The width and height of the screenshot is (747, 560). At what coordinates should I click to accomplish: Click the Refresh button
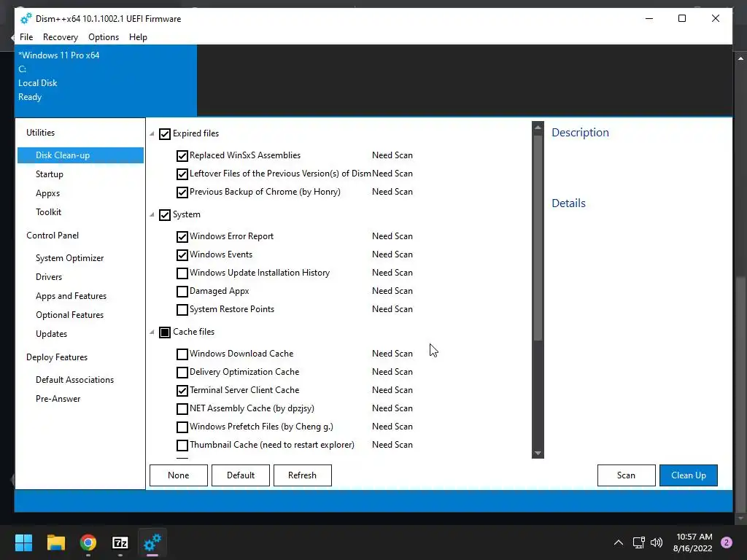303,475
